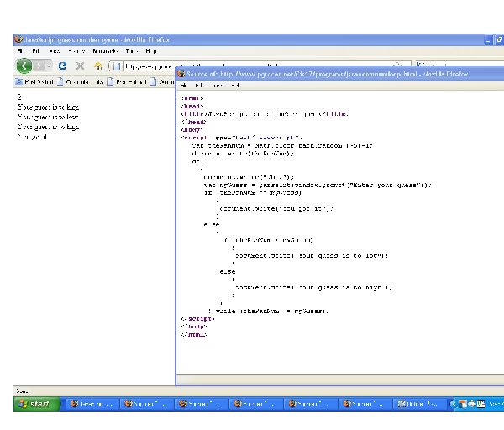Open File menu in main Firefox window
The height and width of the screenshot is (430, 504).
tap(20, 50)
